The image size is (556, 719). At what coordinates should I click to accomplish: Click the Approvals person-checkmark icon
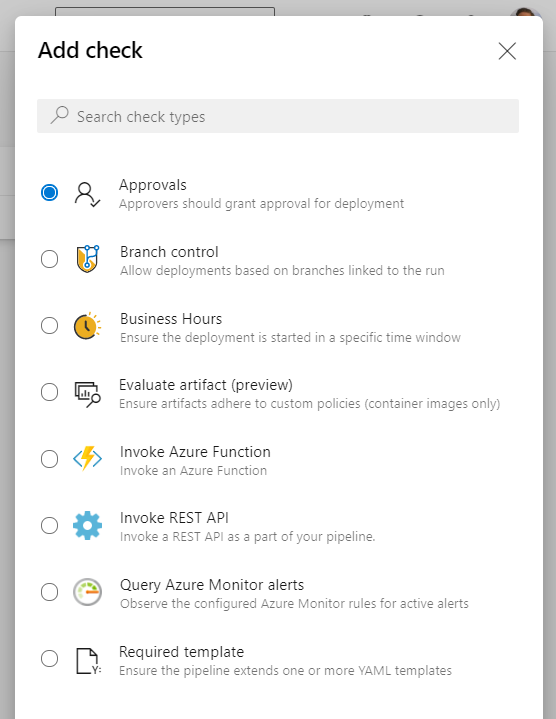click(87, 194)
